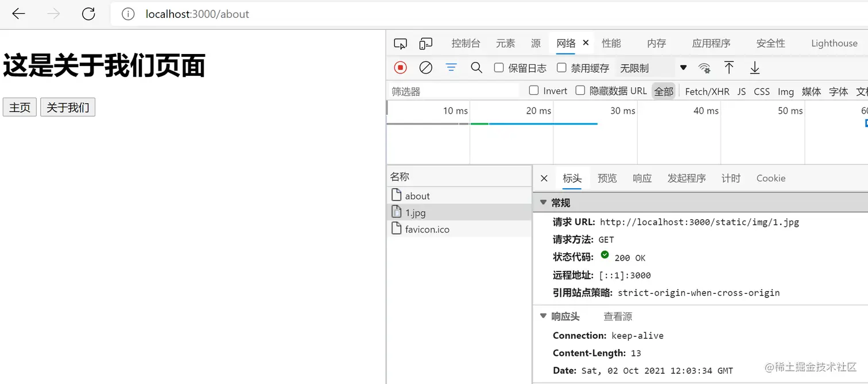Check the Invert filter checkbox
Screen dimensions: 868x384
[534, 91]
